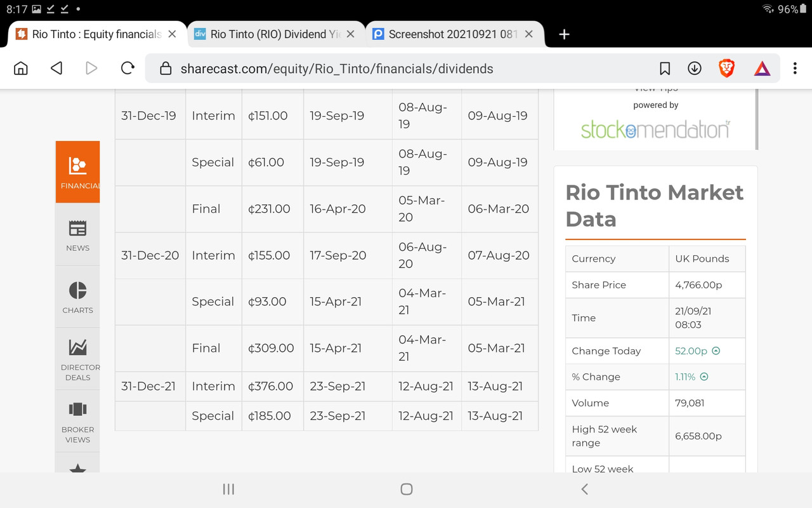
Task: Tap the download icon in toolbar
Action: 695,69
